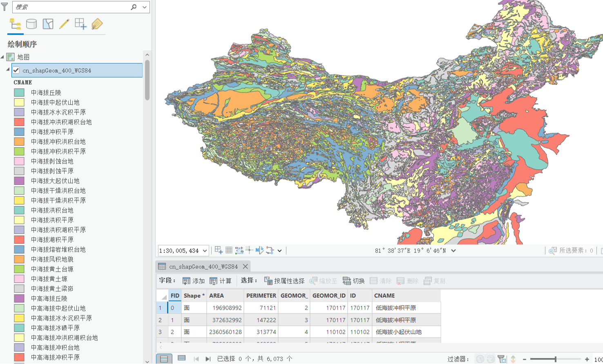Viewport: 603px width, 364px height.
Task: Click the constraints icon with green dashed lines
Action: tap(239, 250)
